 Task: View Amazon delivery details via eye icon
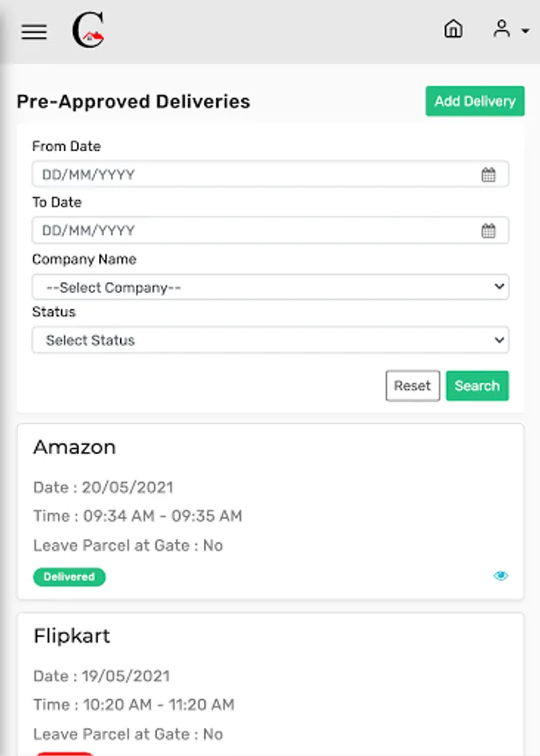point(501,576)
